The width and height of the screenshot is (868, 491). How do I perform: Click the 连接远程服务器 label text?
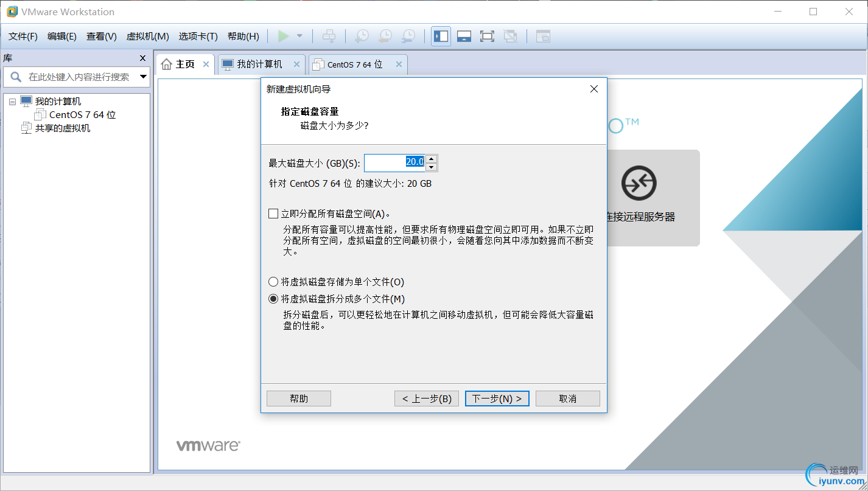(640, 217)
